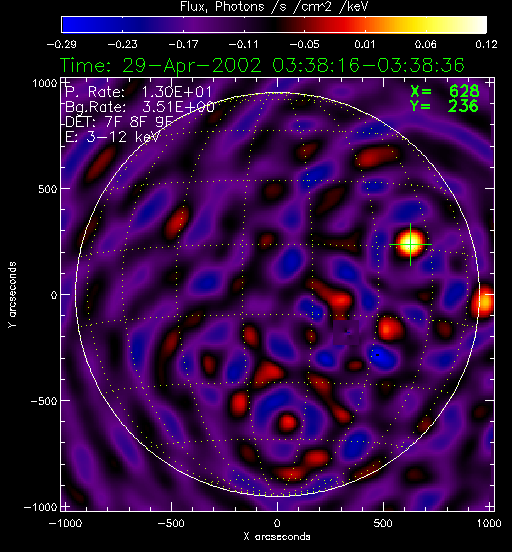This screenshot has height=552, width=512.
Task: Click the Y arcseconds axis label
Action: pos(12,295)
